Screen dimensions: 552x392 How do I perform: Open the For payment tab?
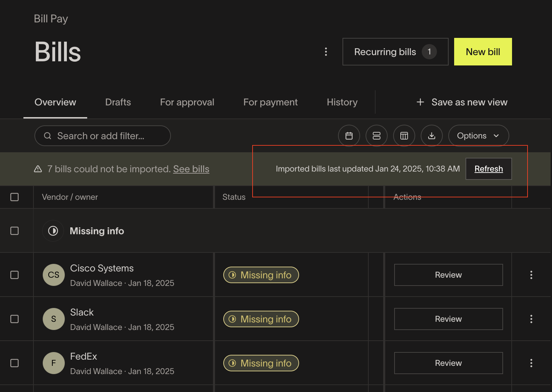(270, 102)
